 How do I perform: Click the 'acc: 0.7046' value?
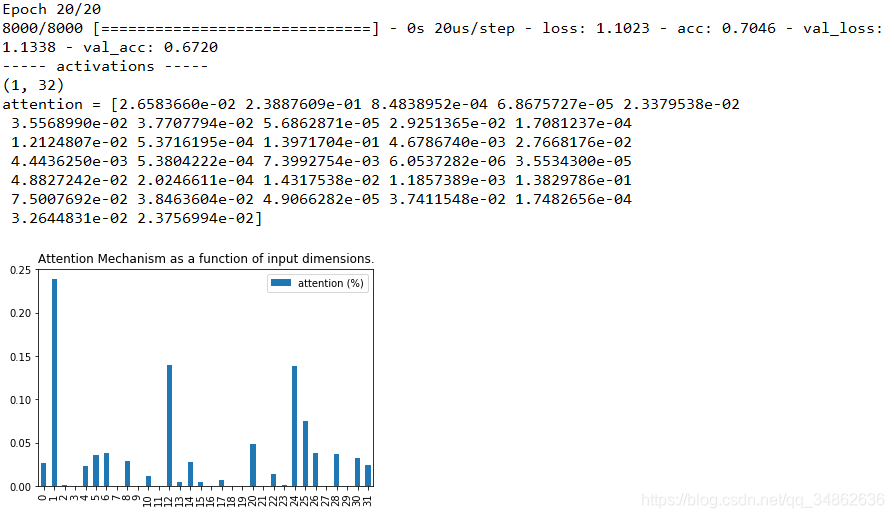click(726, 28)
